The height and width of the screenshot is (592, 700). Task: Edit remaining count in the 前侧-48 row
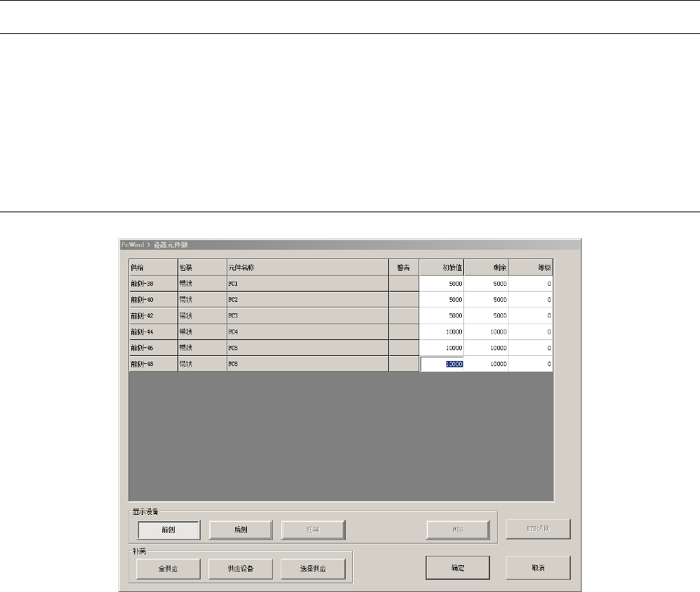pos(486,364)
